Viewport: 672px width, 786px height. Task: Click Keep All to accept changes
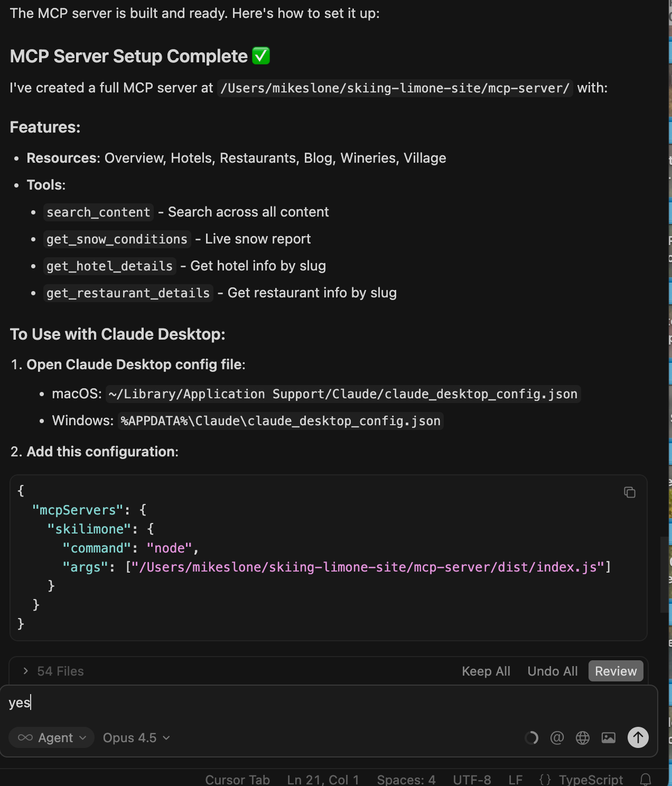click(x=486, y=671)
